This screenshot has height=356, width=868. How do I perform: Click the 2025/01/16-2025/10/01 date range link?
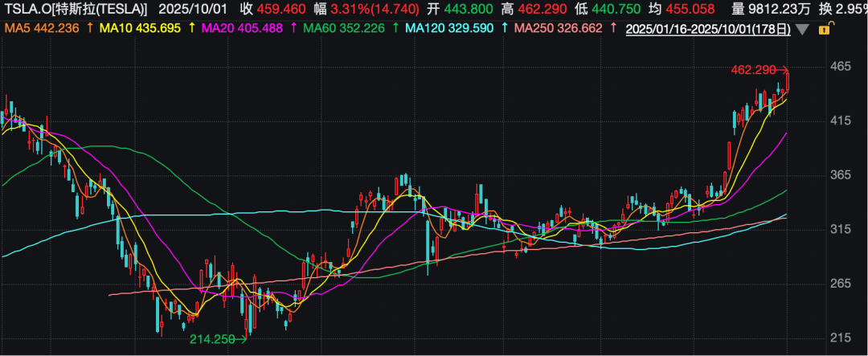707,29
